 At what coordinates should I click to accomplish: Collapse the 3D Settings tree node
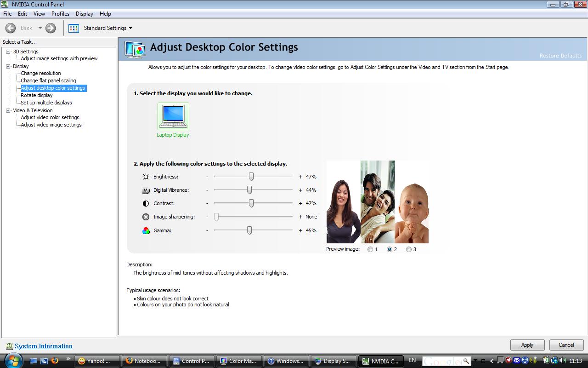point(8,52)
